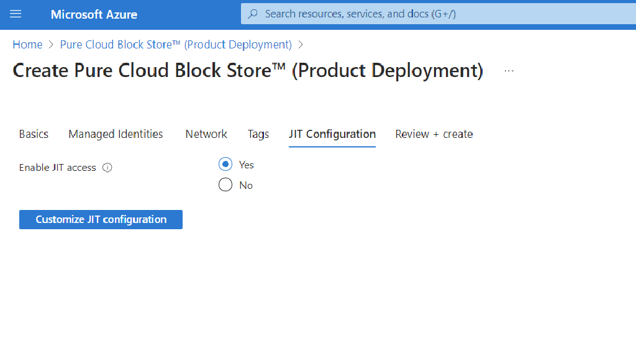636x364 pixels.
Task: Click the Microsoft Azure logo
Action: pyautogui.click(x=94, y=14)
